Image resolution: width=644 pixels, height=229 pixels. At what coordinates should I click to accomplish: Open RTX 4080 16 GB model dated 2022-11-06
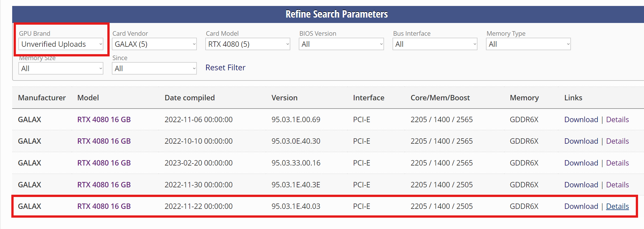click(x=104, y=120)
